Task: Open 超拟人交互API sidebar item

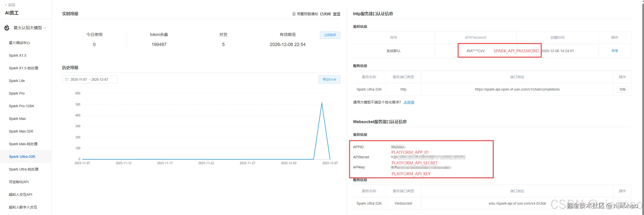Action: pos(20,195)
